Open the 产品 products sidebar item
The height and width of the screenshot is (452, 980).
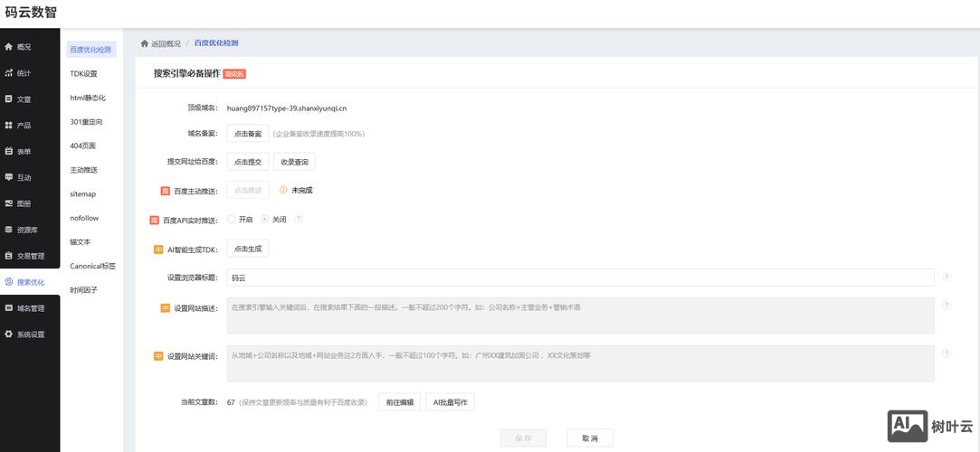click(30, 126)
